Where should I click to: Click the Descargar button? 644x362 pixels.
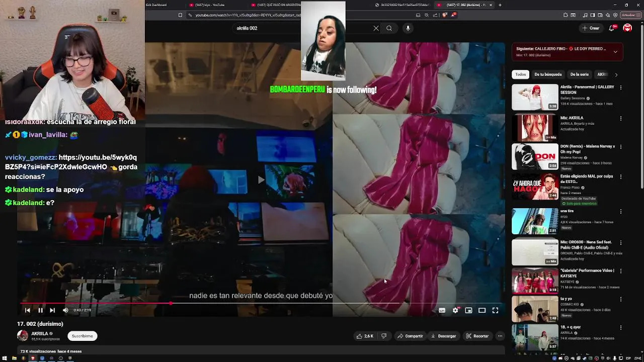click(x=443, y=336)
